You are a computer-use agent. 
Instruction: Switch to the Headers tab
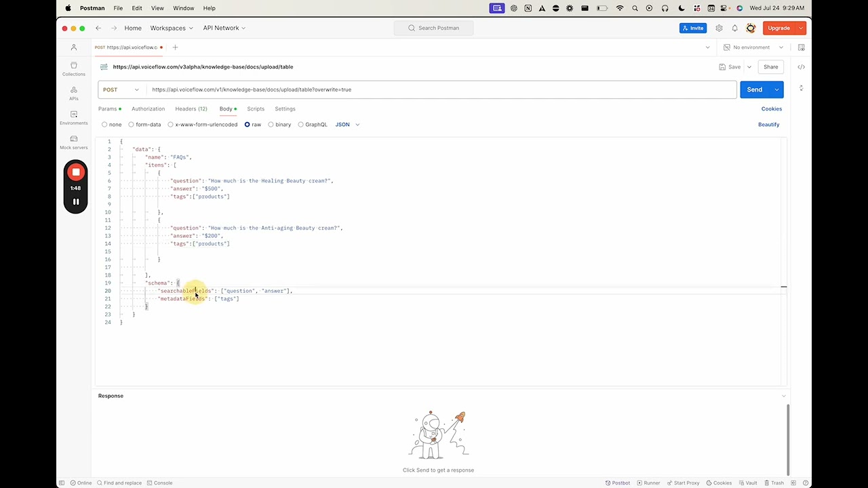pos(191,108)
